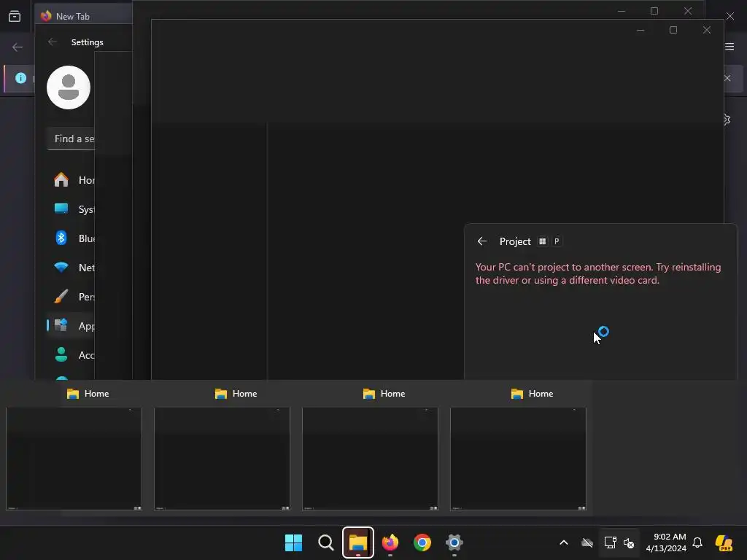
Task: Close the front dark window
Action: [706, 30]
